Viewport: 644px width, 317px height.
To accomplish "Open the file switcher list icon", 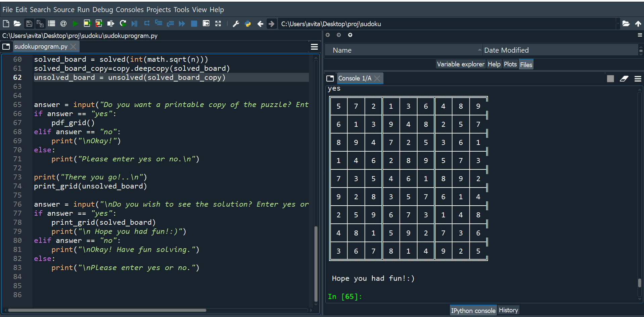I will coord(51,23).
